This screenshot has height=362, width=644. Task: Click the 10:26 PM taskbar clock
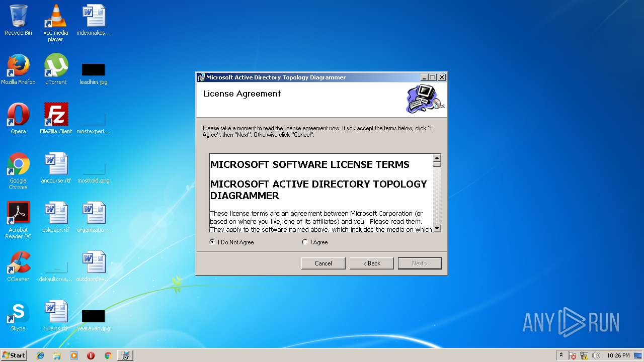(618, 355)
